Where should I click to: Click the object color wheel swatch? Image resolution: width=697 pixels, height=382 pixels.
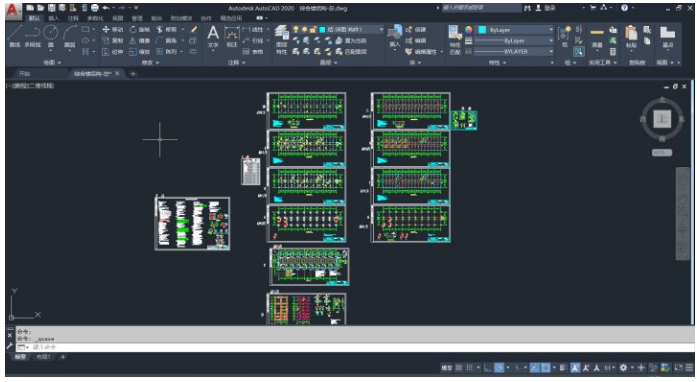tap(469, 30)
